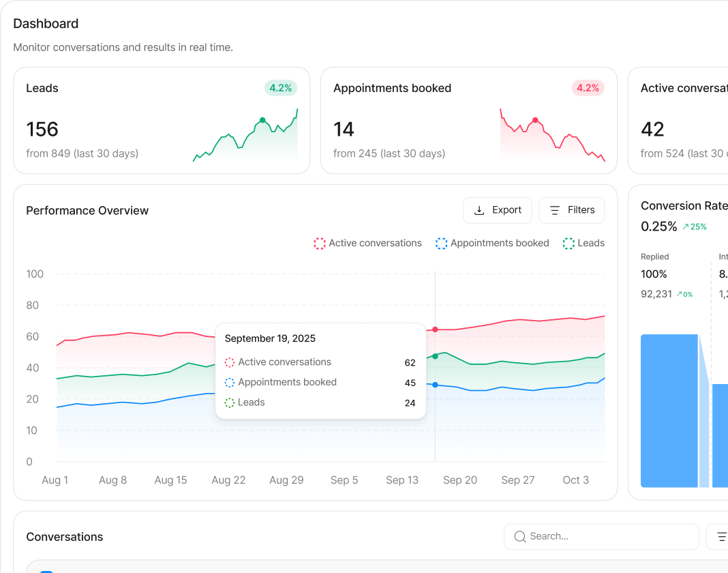This screenshot has height=573, width=728.
Task: Click 'from 245 (last 30 days)' text
Action: click(389, 153)
